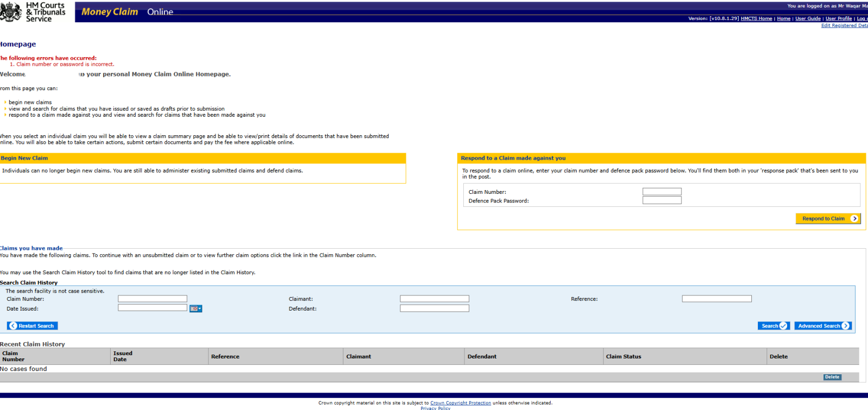
Task: Click 'Respond to a Claim made against you' heading
Action: point(513,158)
